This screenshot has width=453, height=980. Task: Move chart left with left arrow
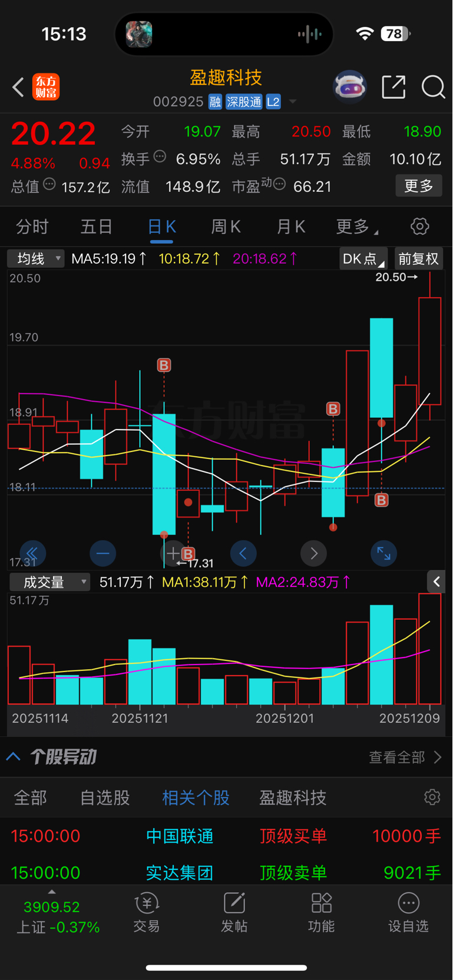(x=243, y=553)
